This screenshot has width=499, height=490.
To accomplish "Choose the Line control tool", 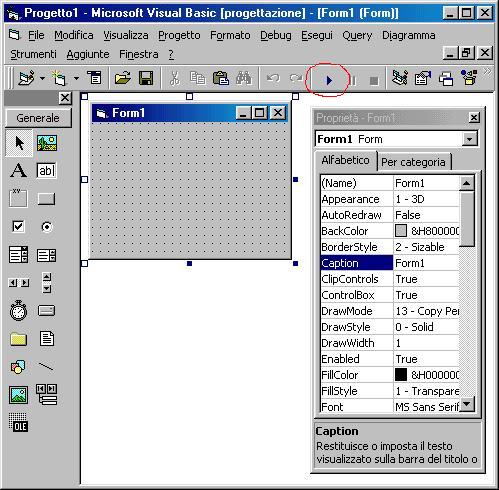I will (x=46, y=367).
